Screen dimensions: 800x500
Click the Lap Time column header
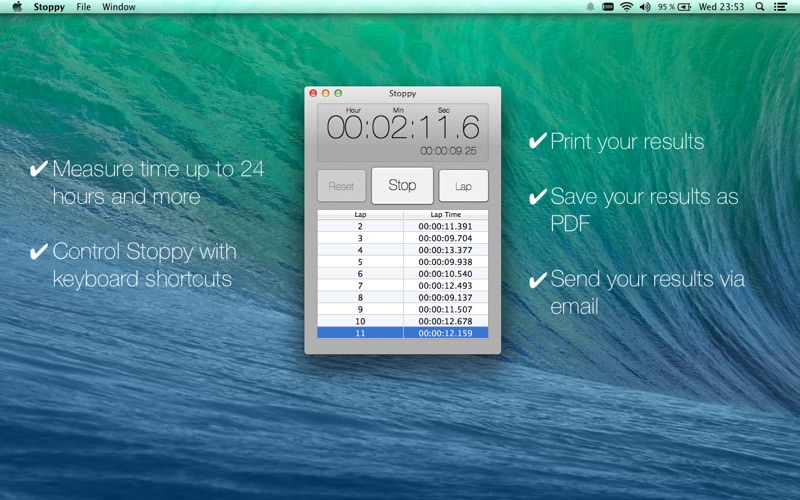pyautogui.click(x=445, y=214)
